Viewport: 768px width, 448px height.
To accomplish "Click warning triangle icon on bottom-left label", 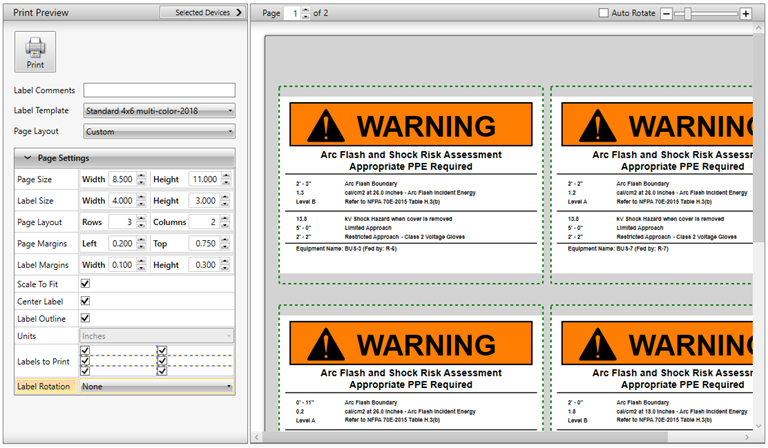I will point(325,344).
